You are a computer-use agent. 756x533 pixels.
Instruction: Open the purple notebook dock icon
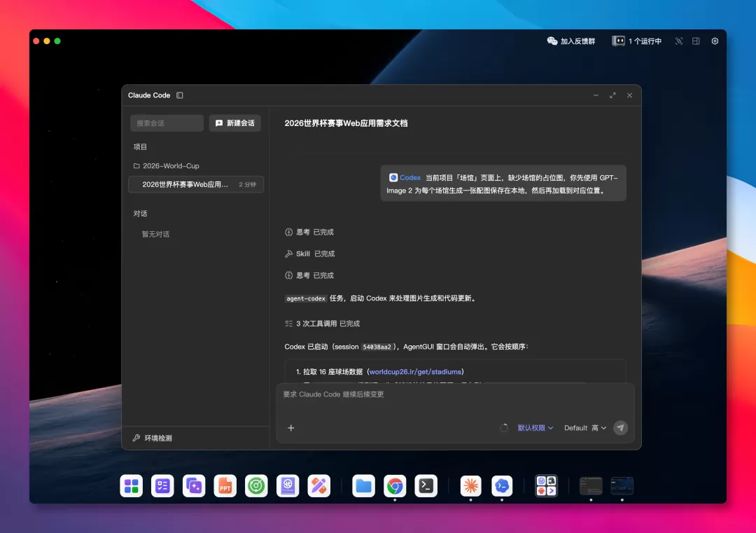[x=288, y=486]
